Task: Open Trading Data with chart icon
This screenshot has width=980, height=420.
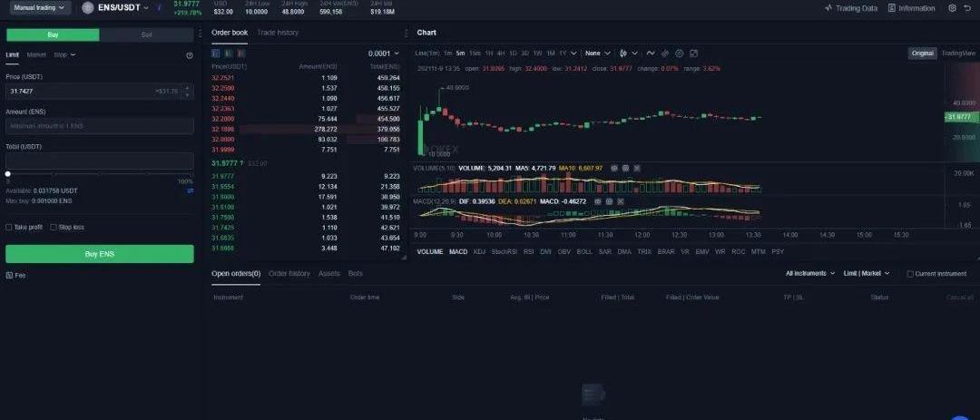Action: 850,8
